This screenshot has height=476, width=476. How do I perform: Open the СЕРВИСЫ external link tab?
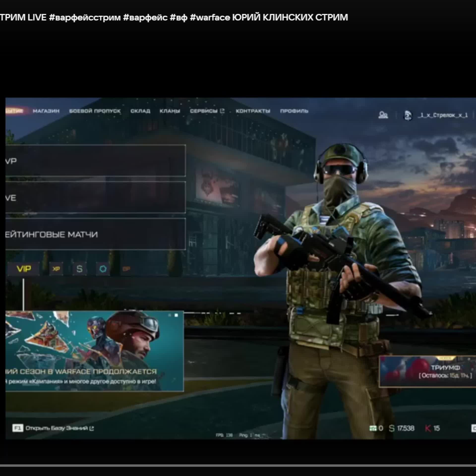point(207,111)
